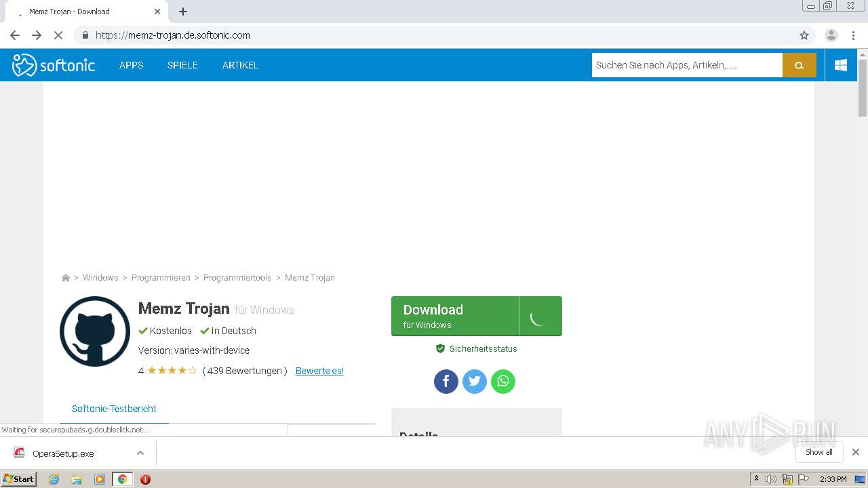868x488 pixels.
Task: Open Programmiertools breadcrumb link
Action: click(237, 278)
